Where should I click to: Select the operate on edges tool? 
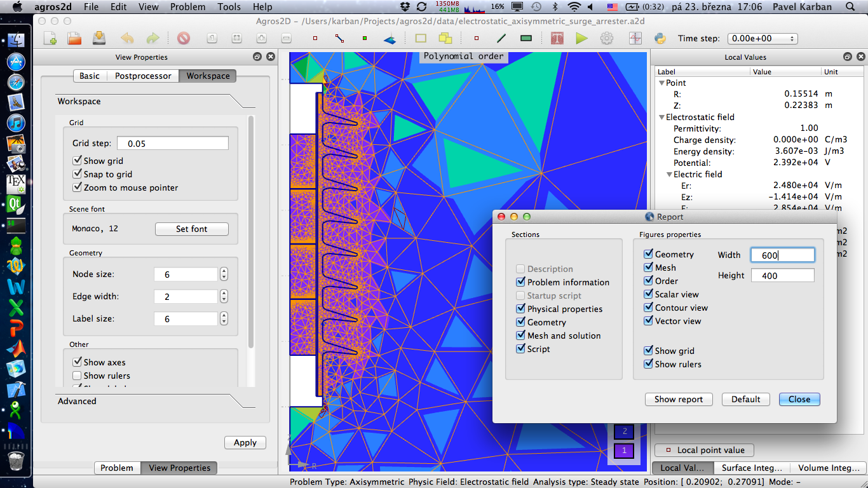pyautogui.click(x=339, y=38)
